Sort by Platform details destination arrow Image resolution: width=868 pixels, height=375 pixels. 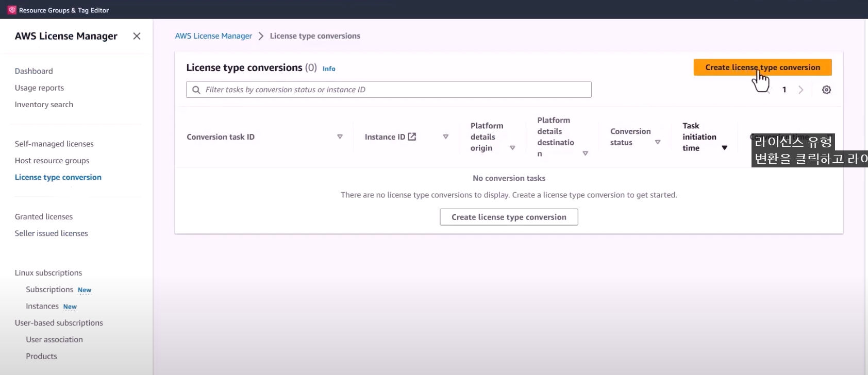pyautogui.click(x=585, y=154)
